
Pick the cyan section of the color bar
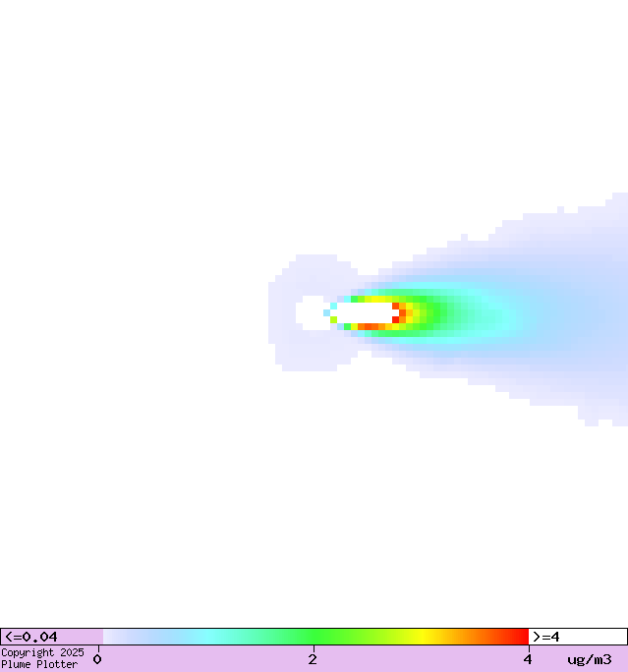(208, 637)
